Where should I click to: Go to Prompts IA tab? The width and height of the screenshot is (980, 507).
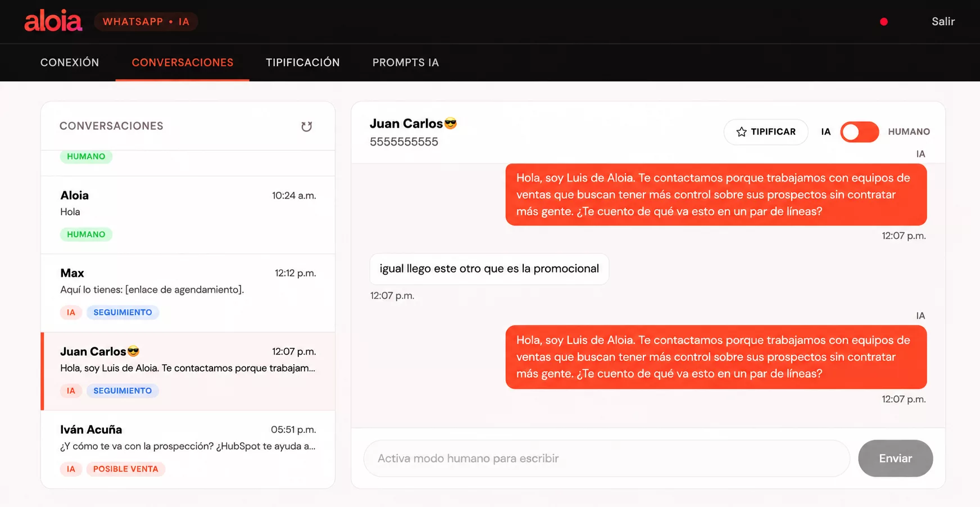point(406,62)
